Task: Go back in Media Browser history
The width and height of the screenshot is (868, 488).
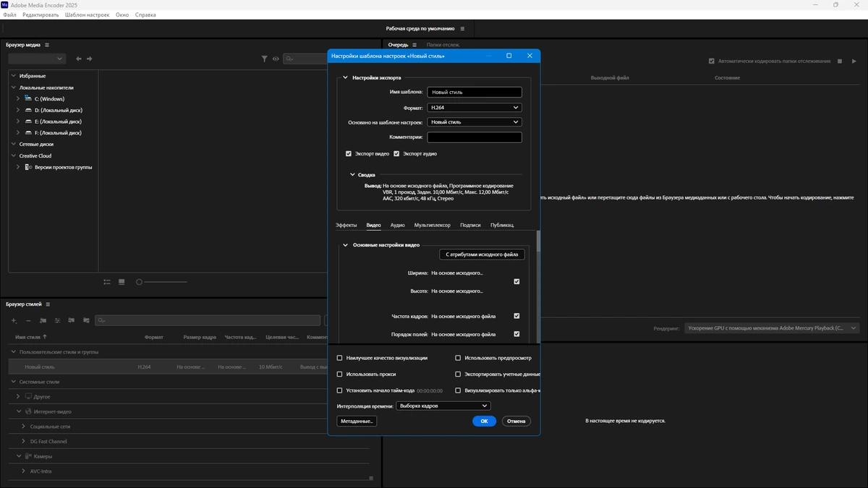Action: 79,59
